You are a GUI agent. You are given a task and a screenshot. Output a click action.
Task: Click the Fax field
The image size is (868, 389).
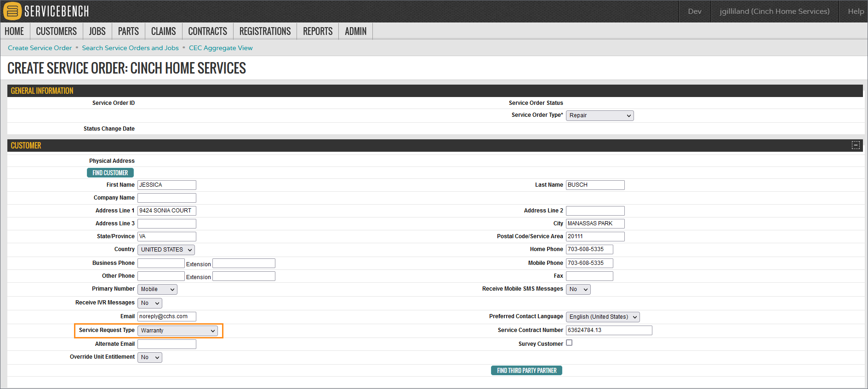point(589,276)
